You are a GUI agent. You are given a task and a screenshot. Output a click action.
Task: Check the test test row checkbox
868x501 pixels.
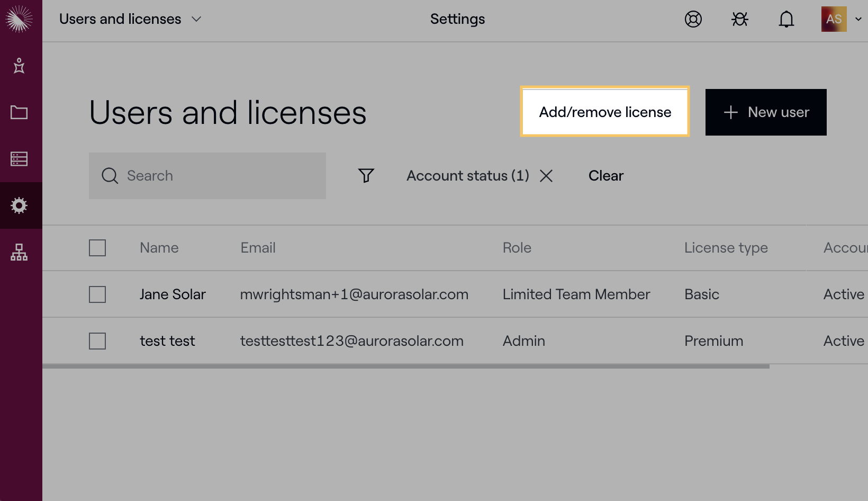tap(97, 341)
